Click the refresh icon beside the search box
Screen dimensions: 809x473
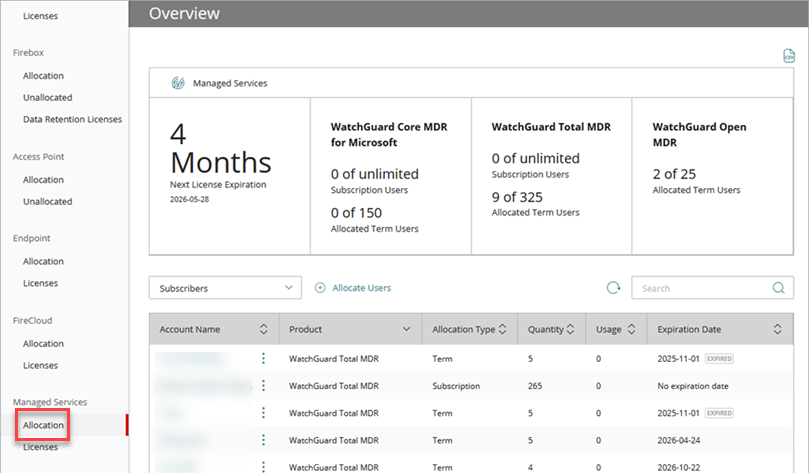coord(613,288)
